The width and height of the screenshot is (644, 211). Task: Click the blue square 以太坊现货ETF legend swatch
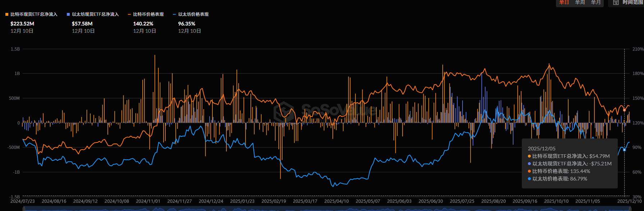pyautogui.click(x=68, y=14)
